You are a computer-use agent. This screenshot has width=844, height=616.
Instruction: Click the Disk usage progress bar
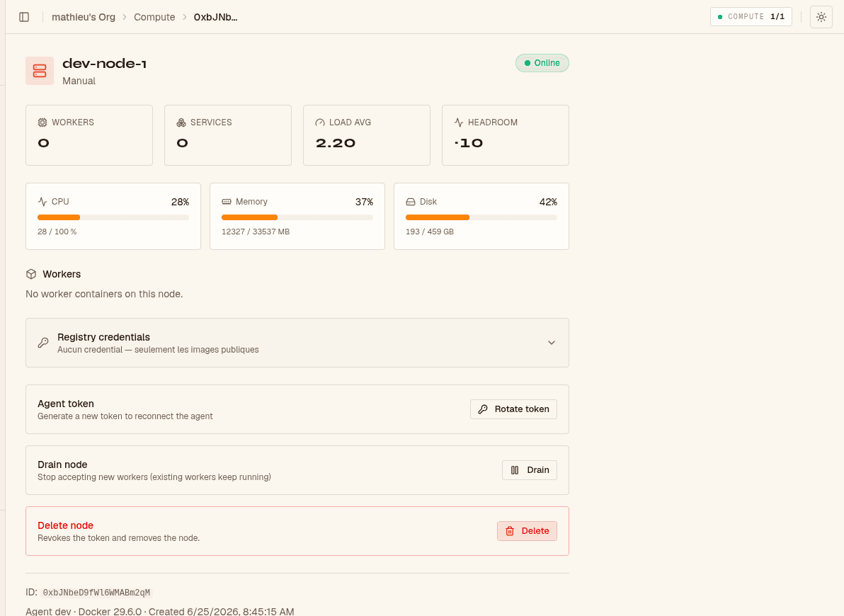(x=481, y=217)
